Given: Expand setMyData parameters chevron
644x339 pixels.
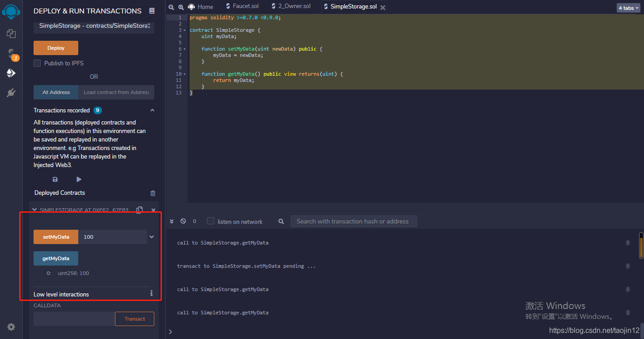Looking at the screenshot, I should point(152,237).
